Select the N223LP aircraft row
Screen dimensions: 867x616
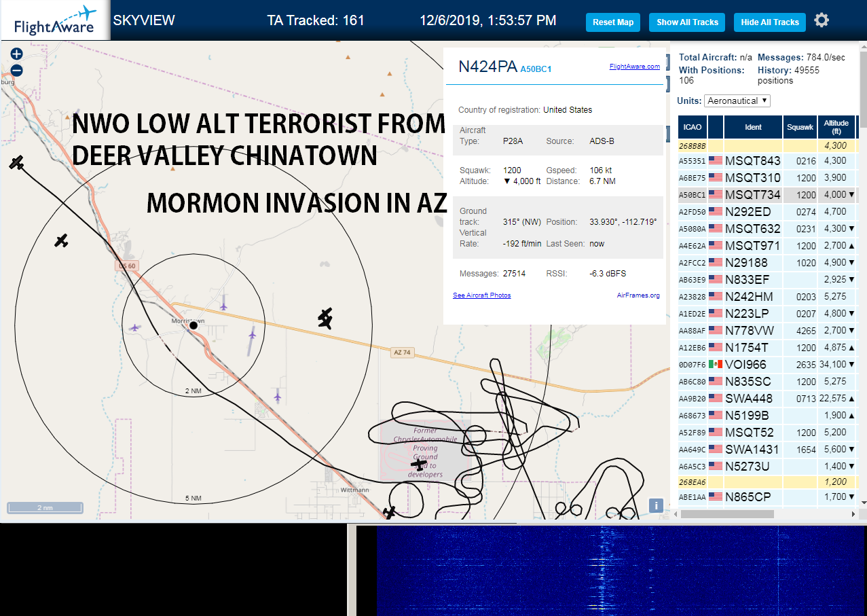click(767, 314)
